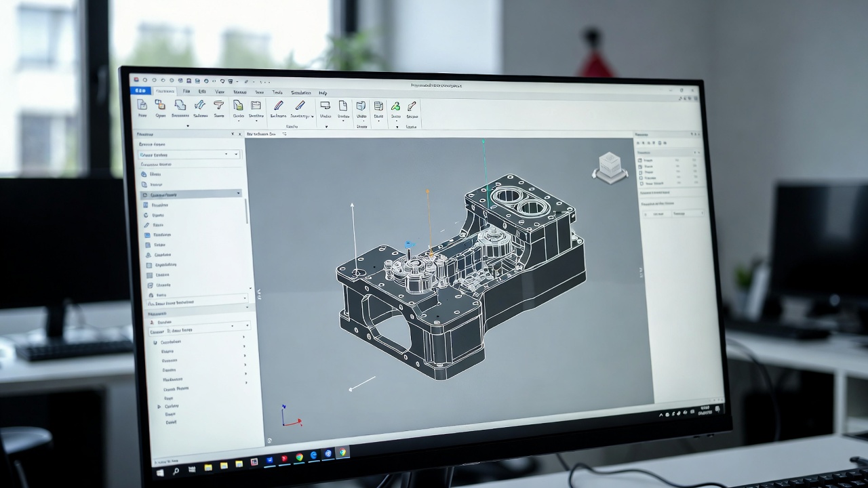Expand the triangle-marked item in the lower-left tree

[x=159, y=407]
